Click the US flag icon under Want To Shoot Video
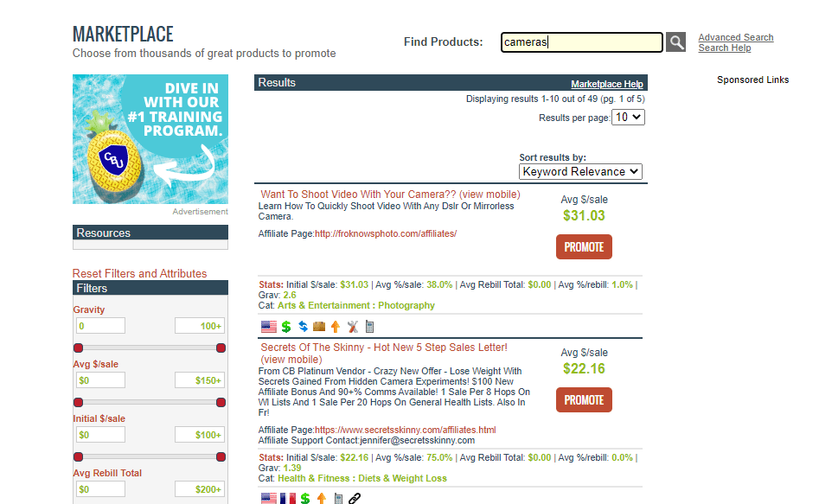Image resolution: width=819 pixels, height=504 pixels. point(268,327)
